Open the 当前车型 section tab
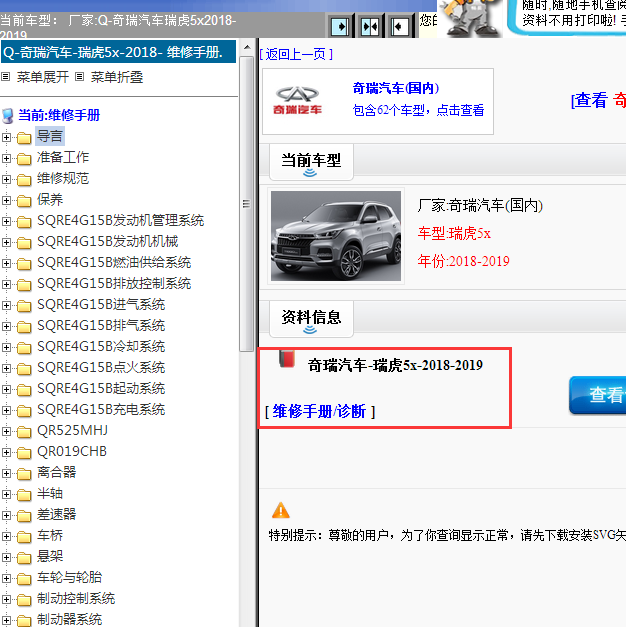 311,162
